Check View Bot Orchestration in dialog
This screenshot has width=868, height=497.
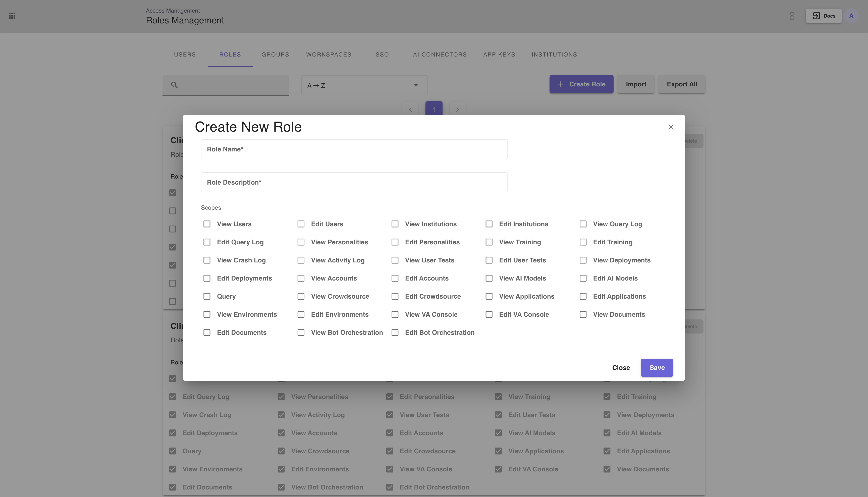click(x=301, y=333)
